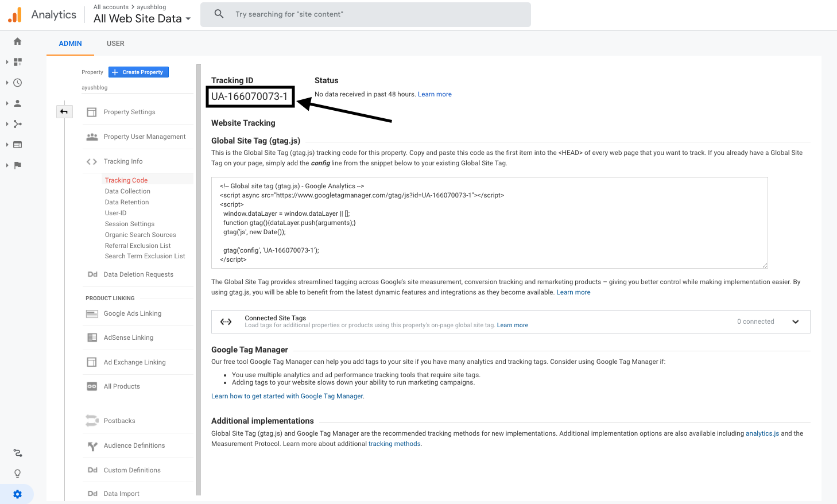
Task: Expand the Connected Site Tags chevron
Action: (x=796, y=321)
